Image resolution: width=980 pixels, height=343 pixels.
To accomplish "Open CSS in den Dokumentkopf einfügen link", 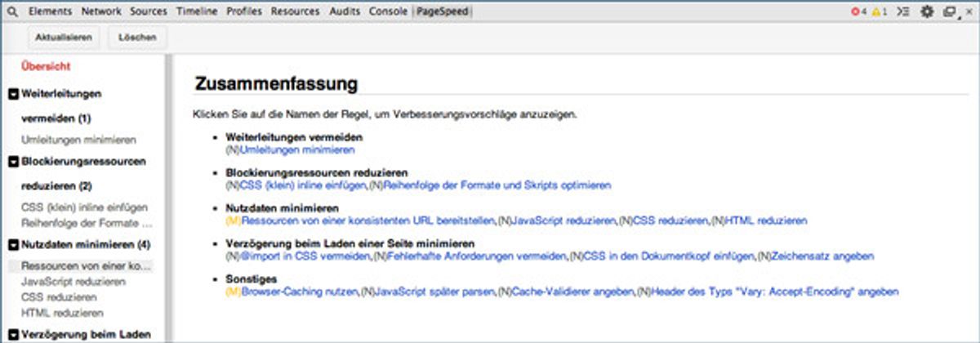I will coord(668,256).
